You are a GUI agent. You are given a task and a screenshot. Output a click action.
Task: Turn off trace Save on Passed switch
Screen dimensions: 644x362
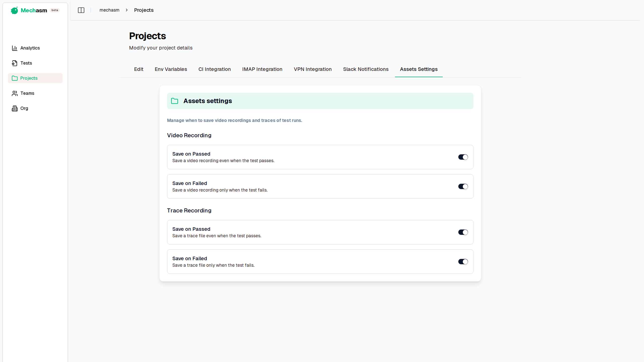(463, 232)
